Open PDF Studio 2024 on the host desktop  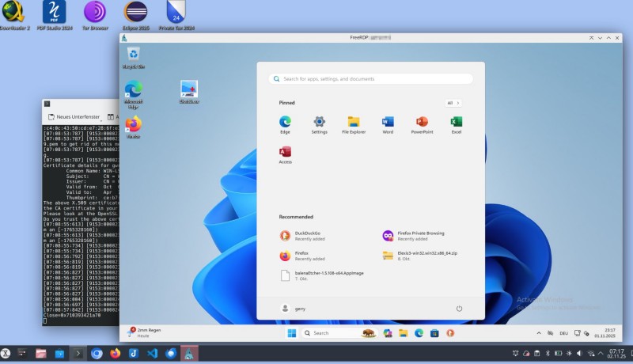coord(54,15)
